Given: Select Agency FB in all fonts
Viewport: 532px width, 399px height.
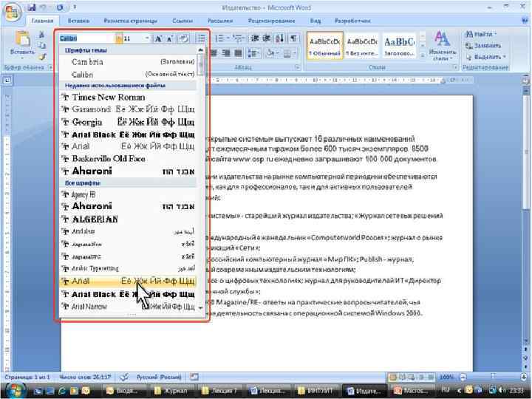Looking at the screenshot, I should coord(129,194).
